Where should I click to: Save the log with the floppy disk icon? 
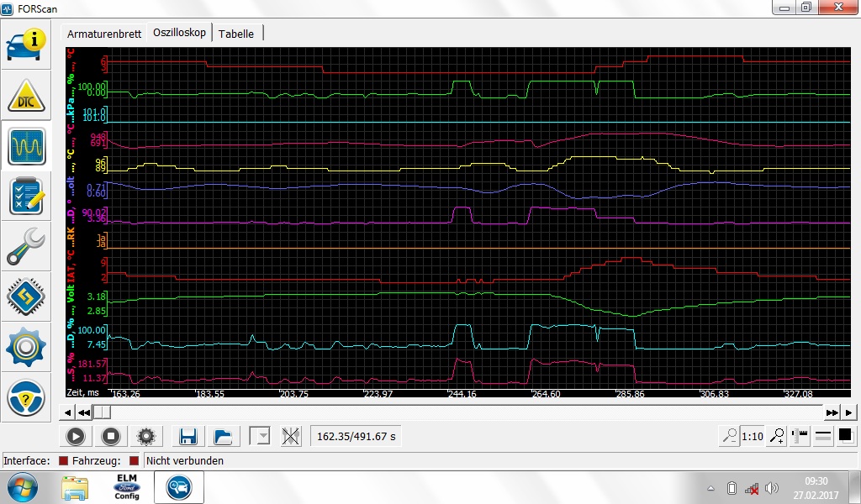tap(188, 436)
